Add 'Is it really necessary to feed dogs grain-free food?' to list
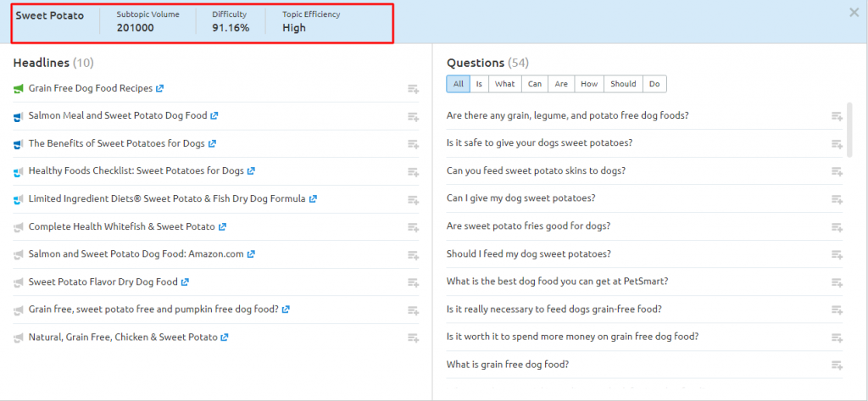The width and height of the screenshot is (868, 401). [x=837, y=310]
